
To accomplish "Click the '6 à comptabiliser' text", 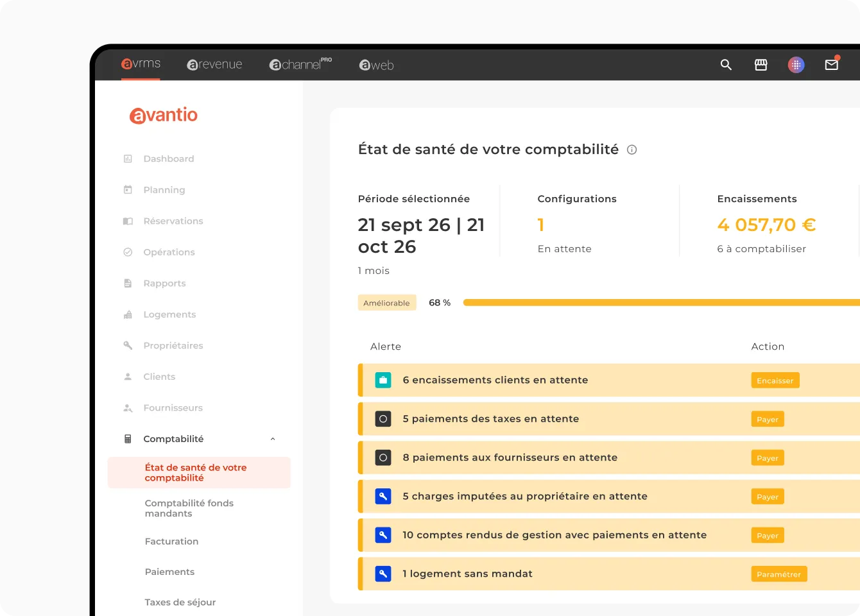I will (761, 249).
